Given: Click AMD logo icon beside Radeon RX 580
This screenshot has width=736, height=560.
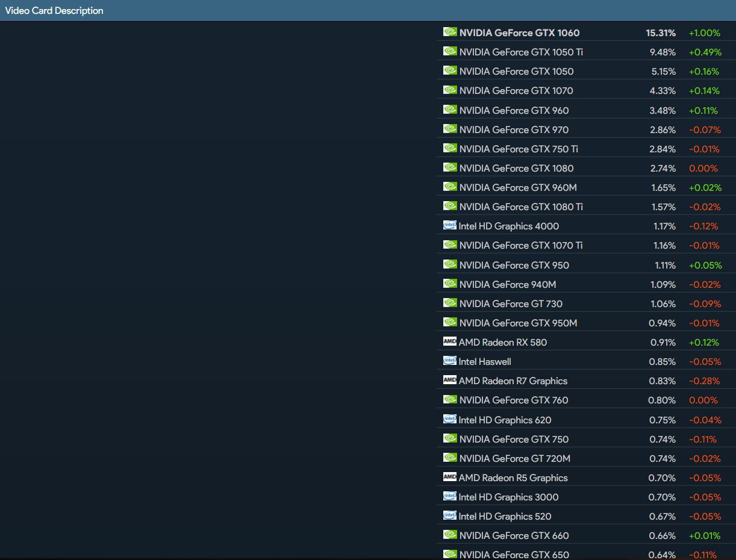Looking at the screenshot, I should pos(449,341).
